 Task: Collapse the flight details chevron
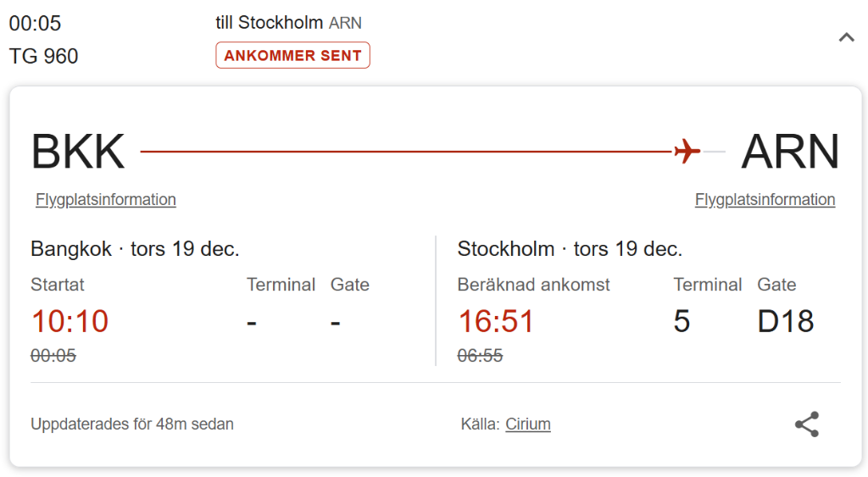[847, 37]
